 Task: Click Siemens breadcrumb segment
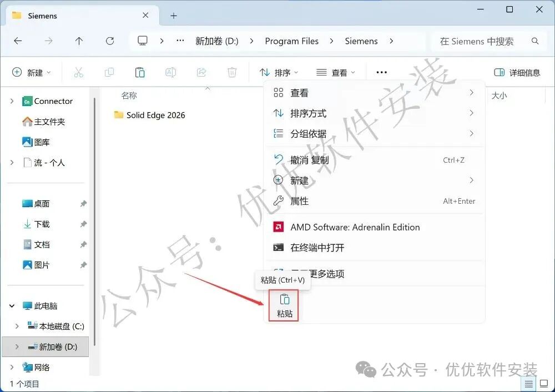click(x=361, y=41)
